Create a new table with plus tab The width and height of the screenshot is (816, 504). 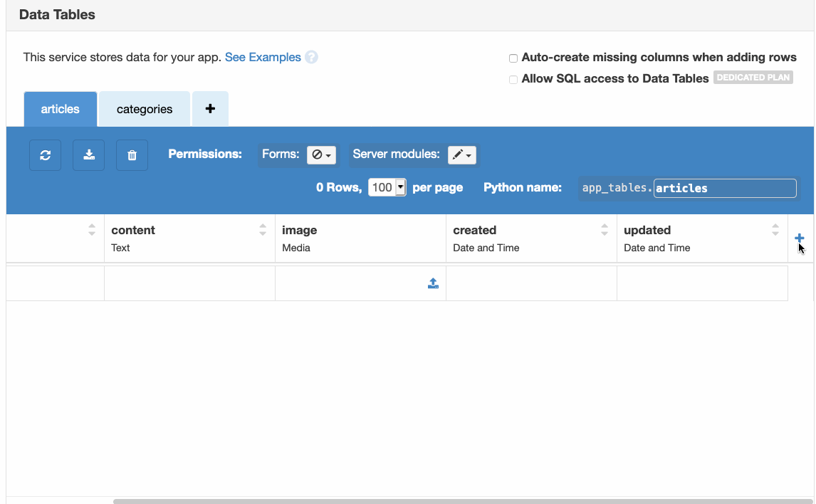click(210, 108)
